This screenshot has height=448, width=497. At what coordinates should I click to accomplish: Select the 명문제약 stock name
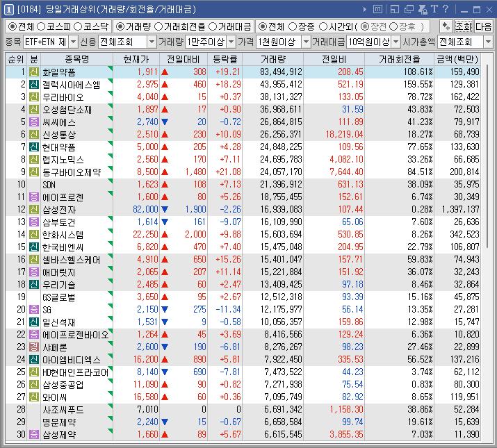click(x=59, y=422)
